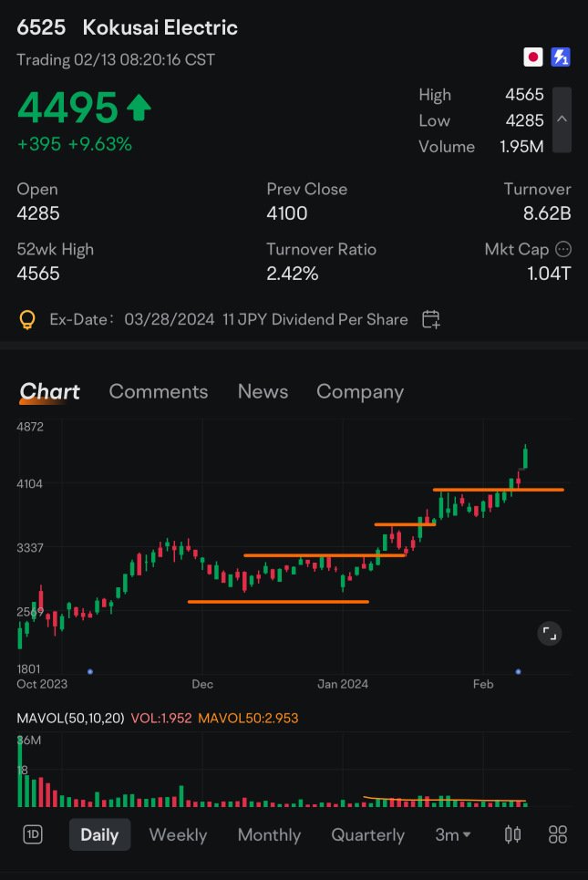Select the Weekly chart interval
588x880 pixels.
(x=178, y=835)
